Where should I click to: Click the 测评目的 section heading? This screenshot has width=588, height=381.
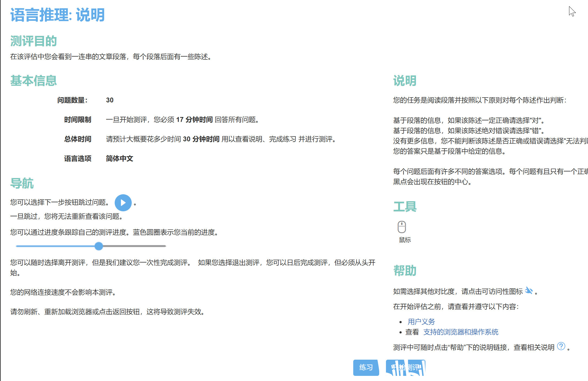tap(34, 41)
